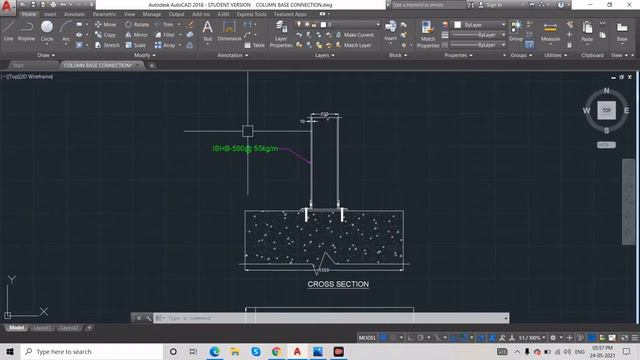Switch to the Annotate ribbon tab

[75, 14]
